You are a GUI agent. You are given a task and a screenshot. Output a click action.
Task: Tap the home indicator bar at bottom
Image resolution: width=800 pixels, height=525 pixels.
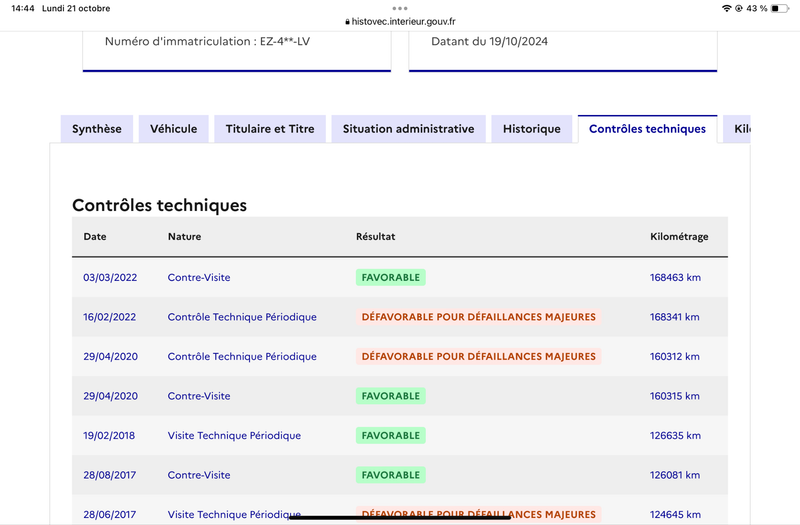click(x=400, y=517)
